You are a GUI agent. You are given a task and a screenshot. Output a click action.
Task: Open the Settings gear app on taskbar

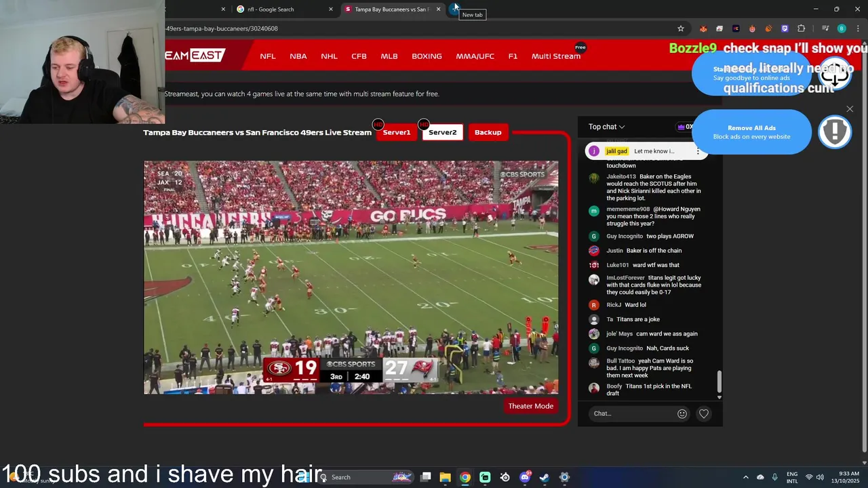coord(564,477)
